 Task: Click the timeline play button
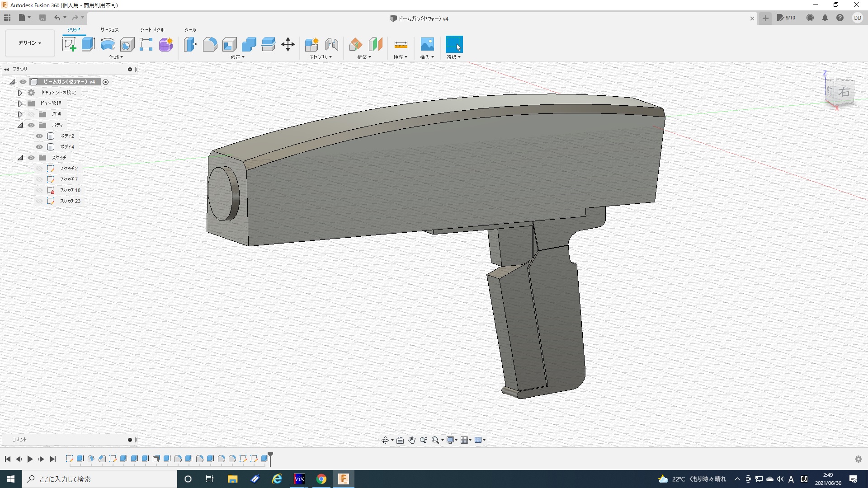click(30, 459)
